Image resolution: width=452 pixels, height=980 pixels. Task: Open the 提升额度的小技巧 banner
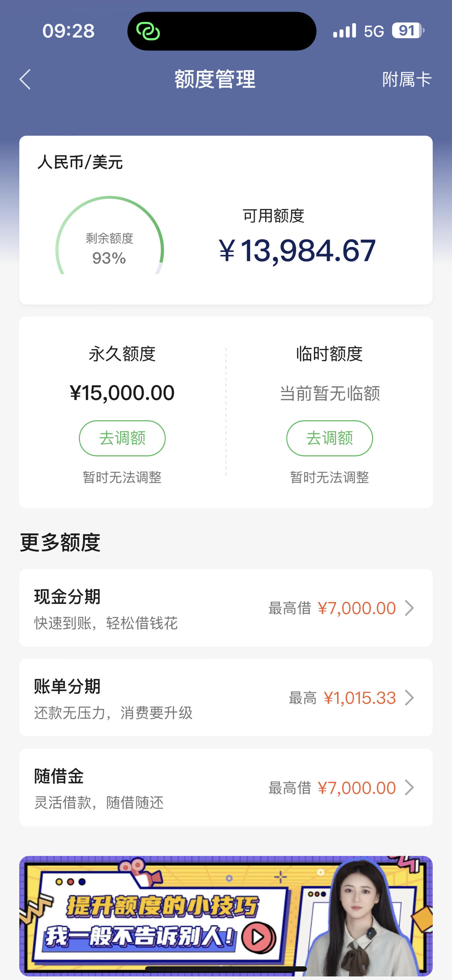pyautogui.click(x=226, y=916)
